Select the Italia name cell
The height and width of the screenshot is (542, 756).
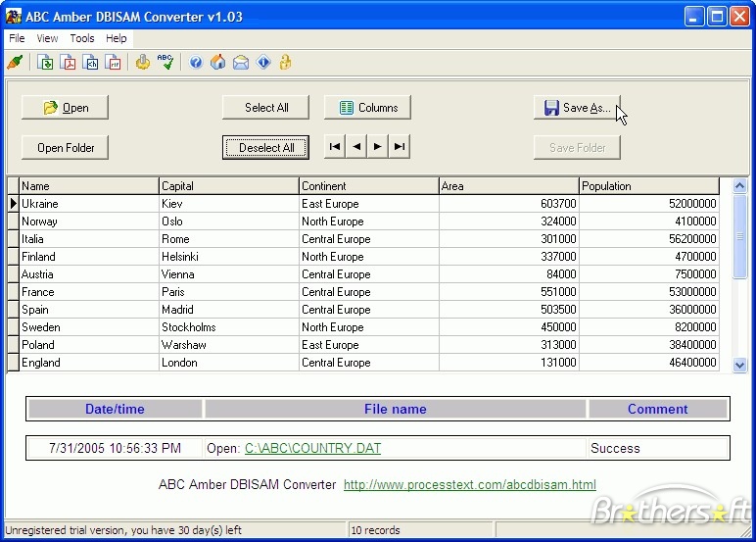[89, 239]
